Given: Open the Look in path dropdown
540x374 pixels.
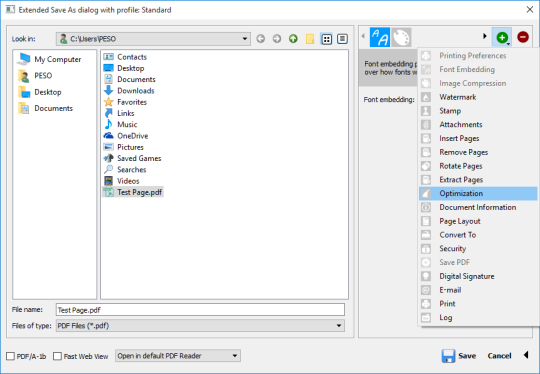Looking at the screenshot, I should (x=245, y=39).
